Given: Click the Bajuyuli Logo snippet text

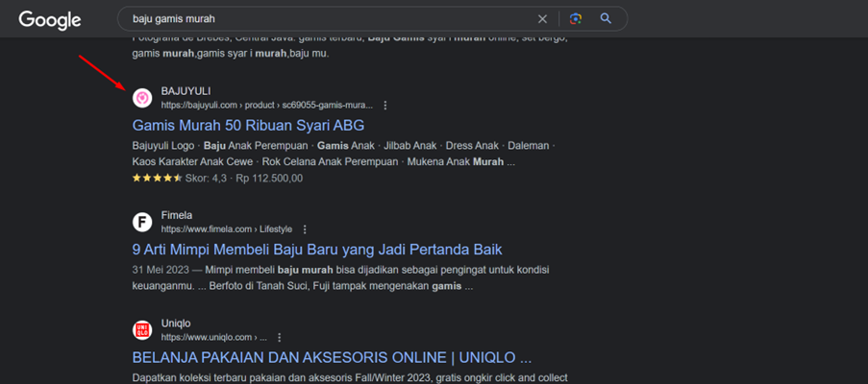Looking at the screenshot, I should [163, 146].
